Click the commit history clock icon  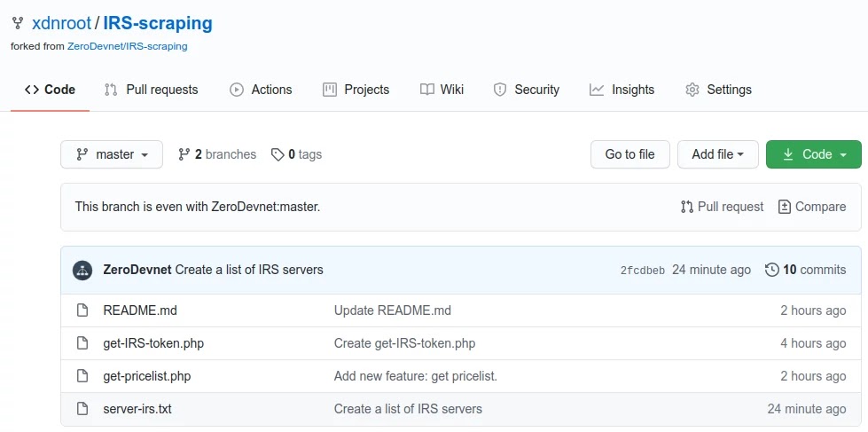[772, 271]
